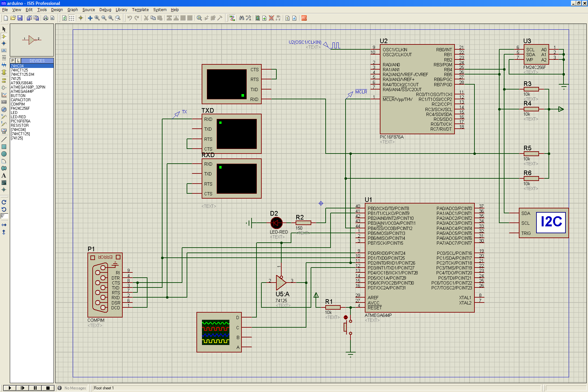Choose the Junction Dot tool
Image resolution: width=588 pixels, height=392 pixels.
(4, 43)
